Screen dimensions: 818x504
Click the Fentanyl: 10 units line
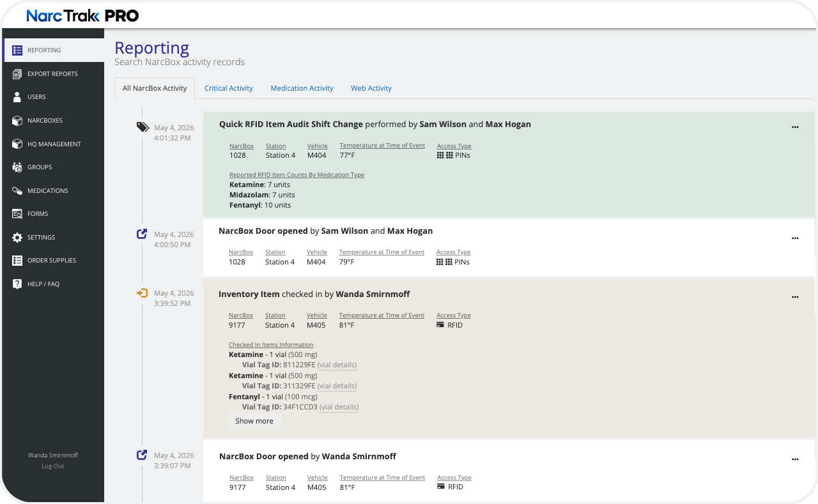pyautogui.click(x=260, y=205)
